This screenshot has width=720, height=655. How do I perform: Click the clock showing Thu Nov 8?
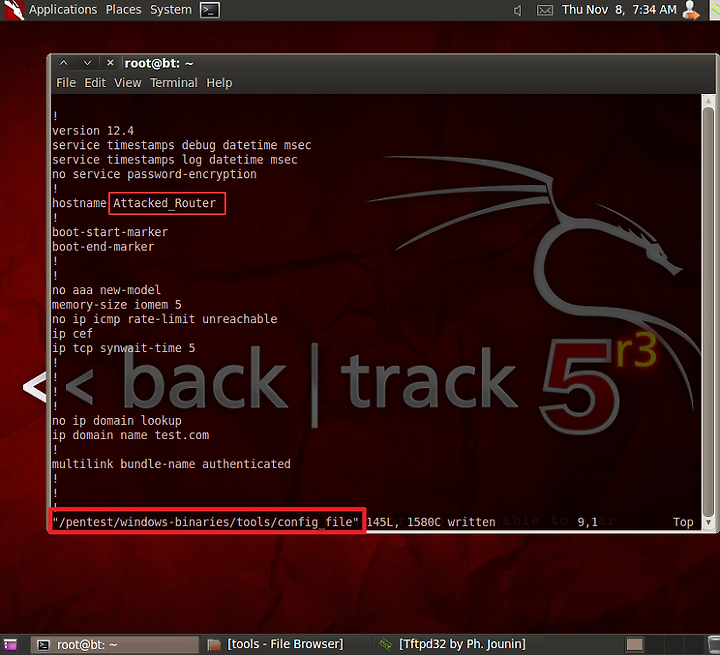pyautogui.click(x=619, y=10)
